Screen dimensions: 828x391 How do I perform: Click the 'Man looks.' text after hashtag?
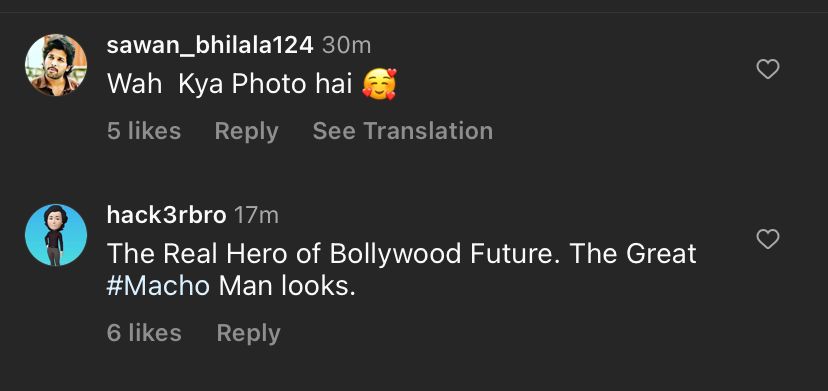pyautogui.click(x=287, y=286)
